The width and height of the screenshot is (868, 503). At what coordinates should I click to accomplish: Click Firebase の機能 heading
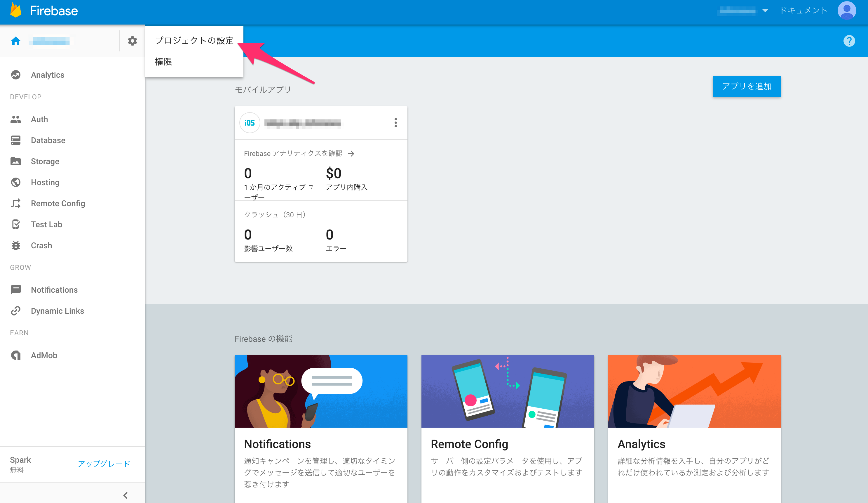click(x=263, y=339)
